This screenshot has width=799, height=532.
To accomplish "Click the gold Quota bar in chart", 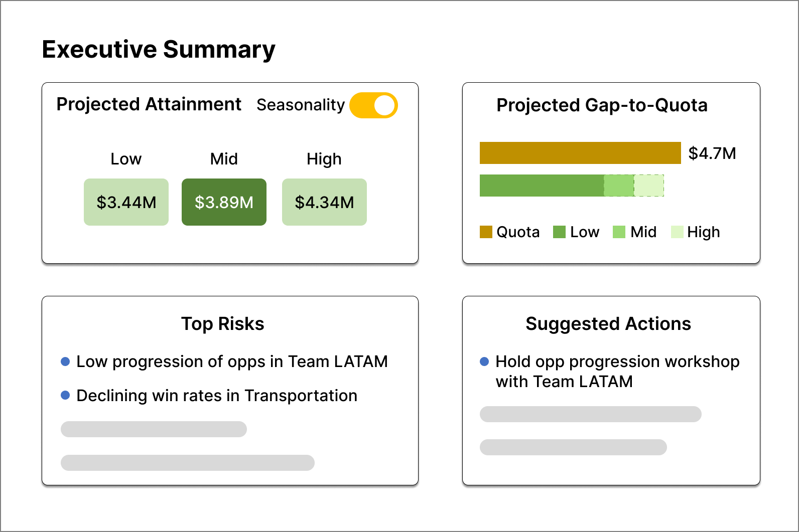I will (580, 153).
